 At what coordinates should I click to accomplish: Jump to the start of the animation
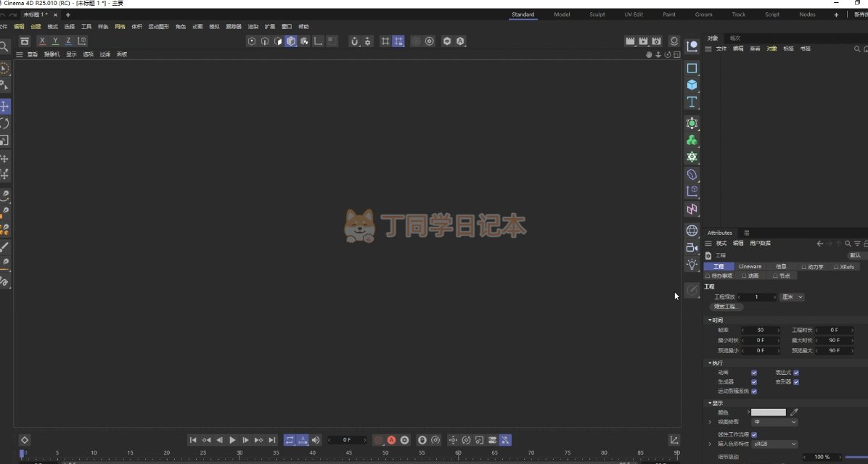192,440
